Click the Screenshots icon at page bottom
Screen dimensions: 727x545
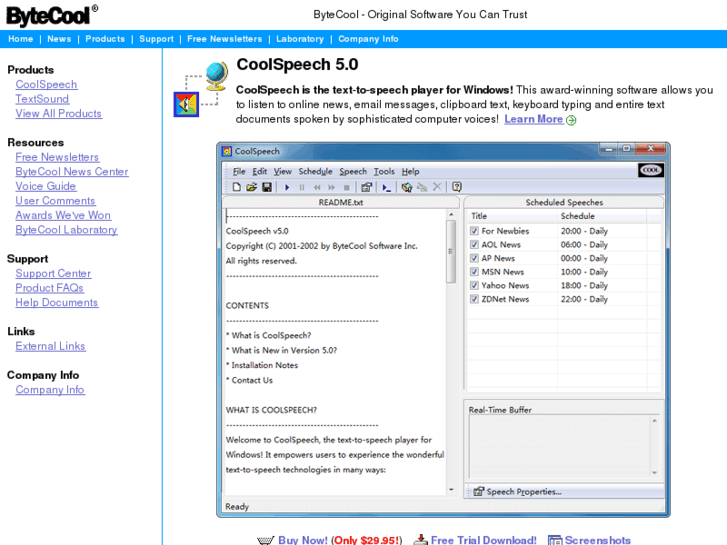click(x=555, y=540)
